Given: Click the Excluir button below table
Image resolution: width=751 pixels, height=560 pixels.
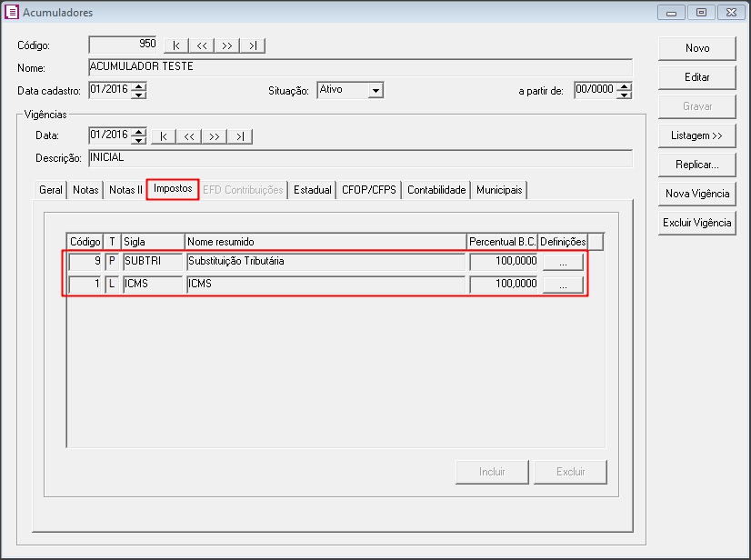Looking at the screenshot, I should [x=570, y=473].
